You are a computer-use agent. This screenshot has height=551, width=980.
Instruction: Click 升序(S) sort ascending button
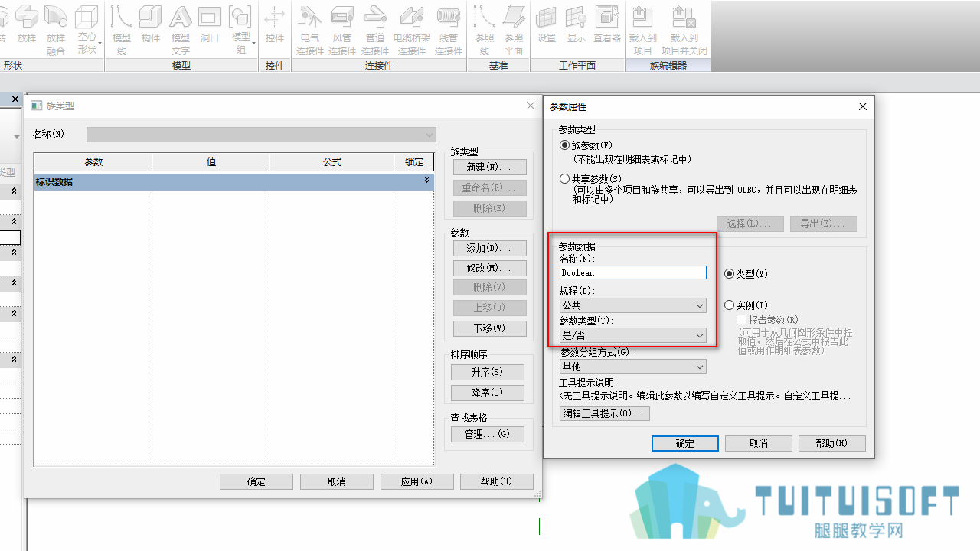pos(488,372)
